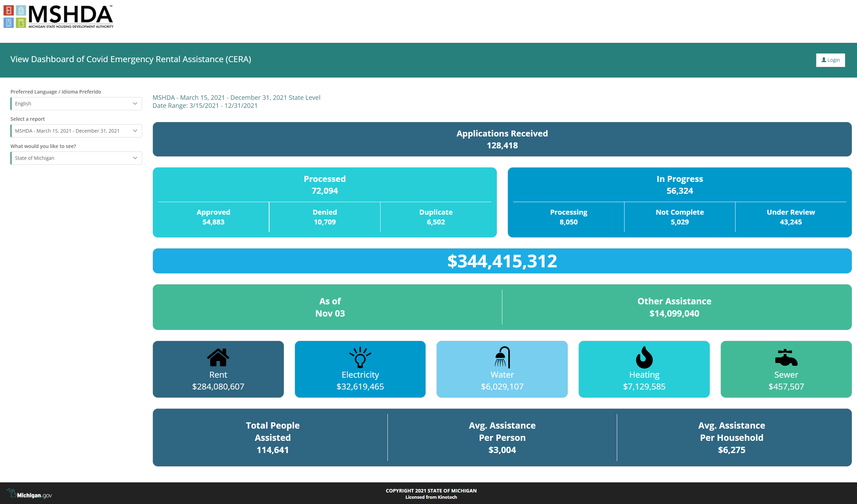Click the Other Assistance amount panel
This screenshot has width=857, height=504.
pyautogui.click(x=674, y=307)
